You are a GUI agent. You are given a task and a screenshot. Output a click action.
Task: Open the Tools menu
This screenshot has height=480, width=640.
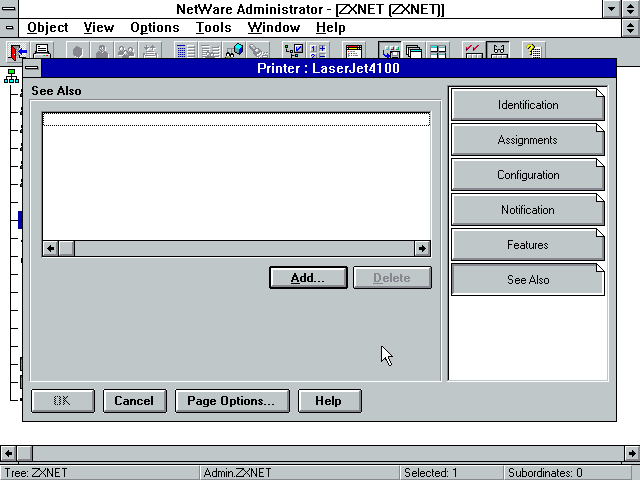(x=213, y=27)
